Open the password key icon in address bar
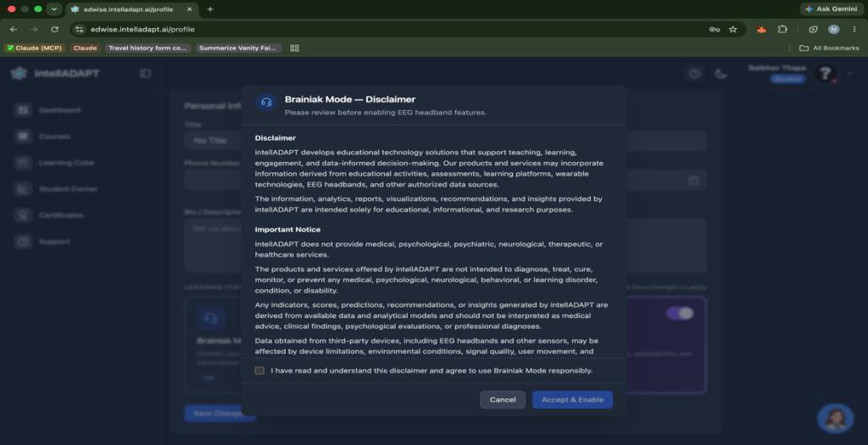The image size is (868, 445). [x=714, y=30]
